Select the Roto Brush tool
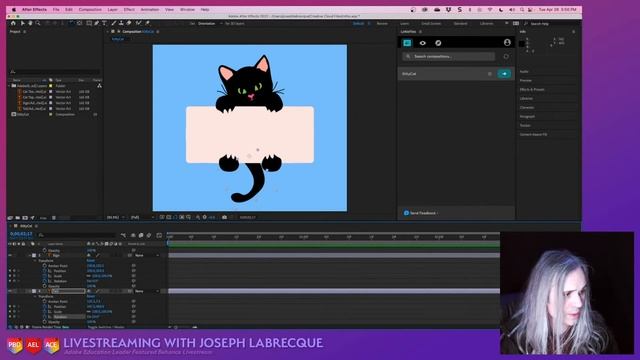This screenshot has height=360, width=640. tap(138, 23)
